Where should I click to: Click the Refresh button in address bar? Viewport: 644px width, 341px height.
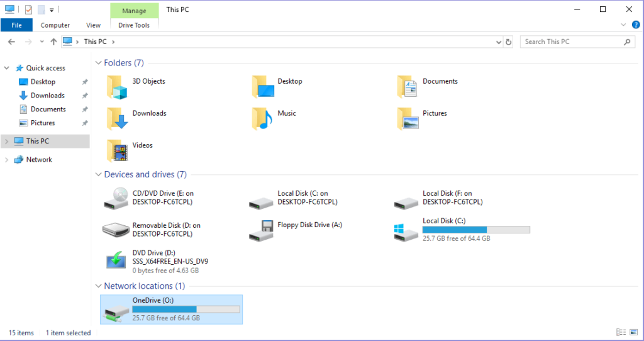pos(509,42)
